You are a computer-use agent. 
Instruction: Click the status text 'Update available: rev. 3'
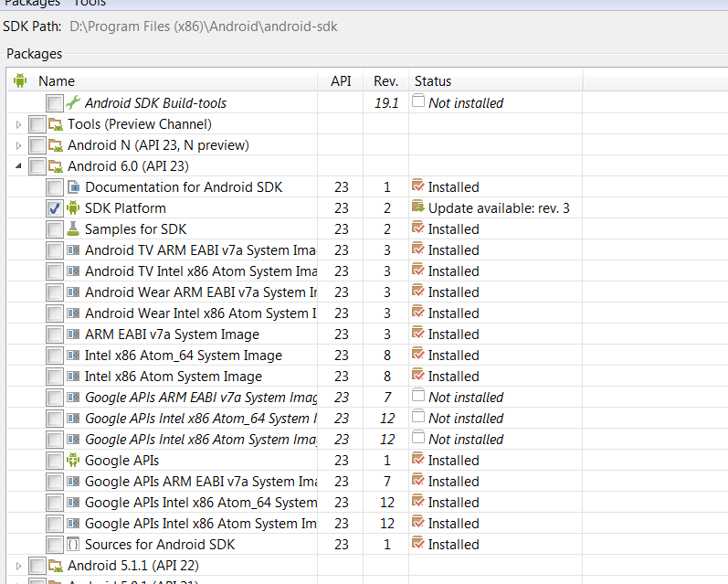point(499,208)
